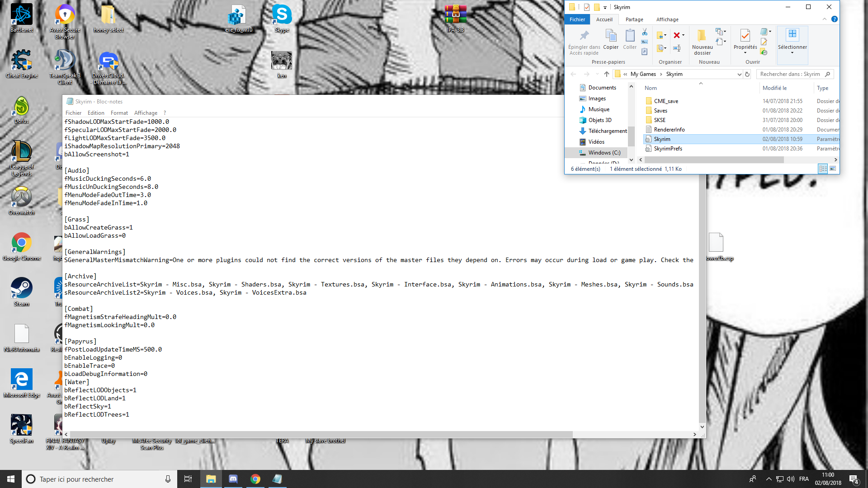
Task: Click the Paste shortcut icon in ribbon
Action: pyautogui.click(x=645, y=52)
